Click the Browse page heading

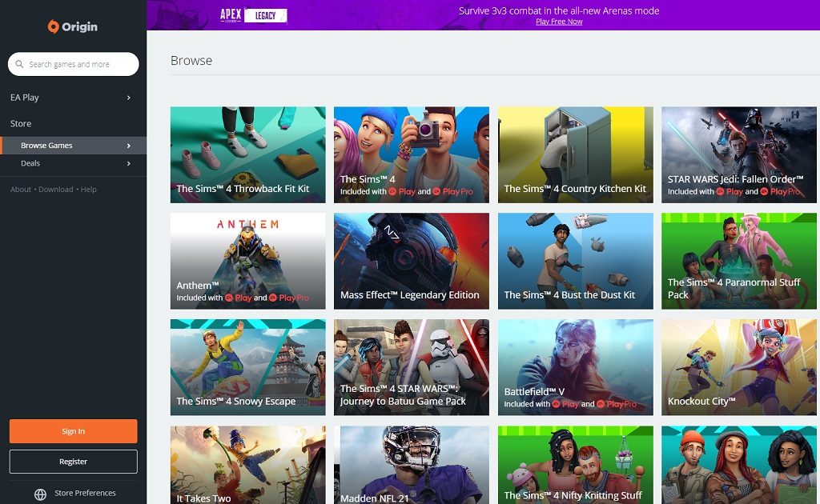(x=191, y=61)
